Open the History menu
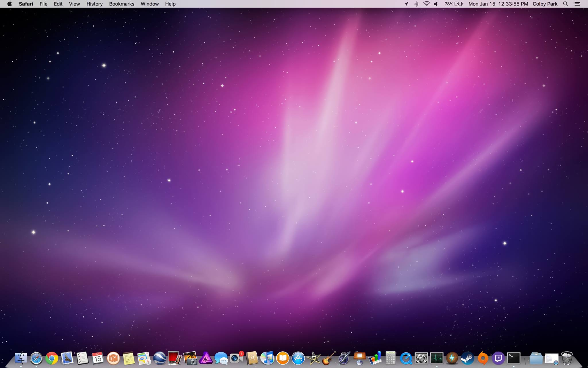588x368 pixels. tap(94, 4)
